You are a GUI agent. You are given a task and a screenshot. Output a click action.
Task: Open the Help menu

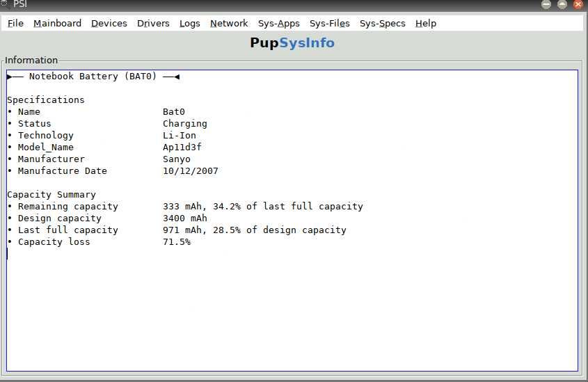coord(425,23)
